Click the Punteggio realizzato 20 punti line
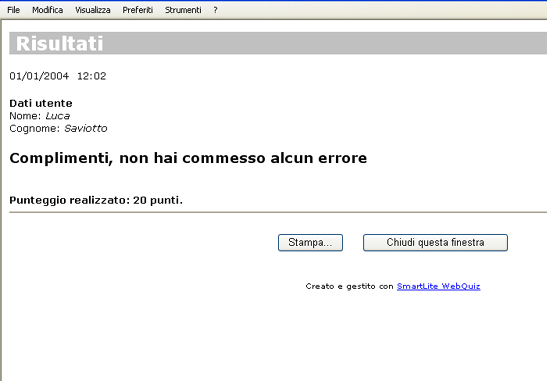This screenshot has height=381, width=547. 96,200
